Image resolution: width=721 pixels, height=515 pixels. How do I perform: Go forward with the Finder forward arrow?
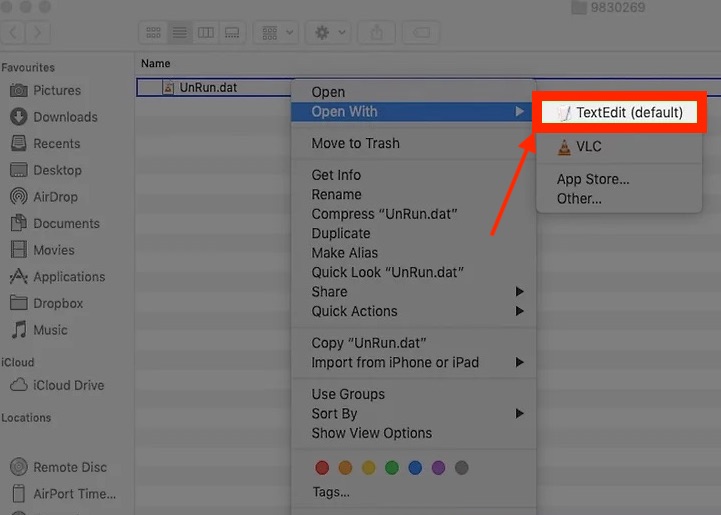37,33
